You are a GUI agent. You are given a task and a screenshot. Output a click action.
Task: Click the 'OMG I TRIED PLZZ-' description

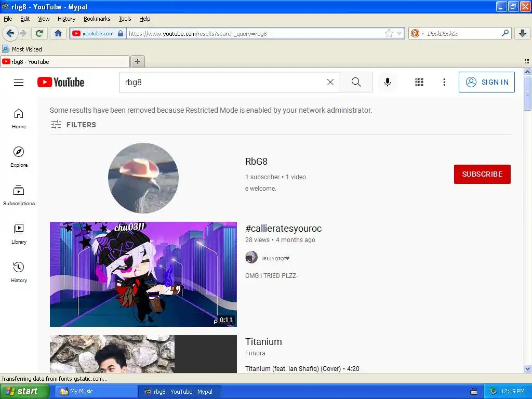point(271,275)
